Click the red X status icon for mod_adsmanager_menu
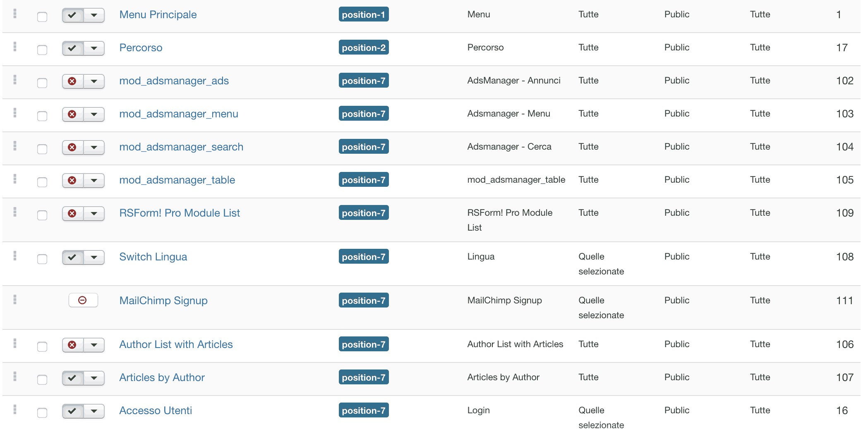Image resolution: width=868 pixels, height=429 pixels. click(x=72, y=114)
